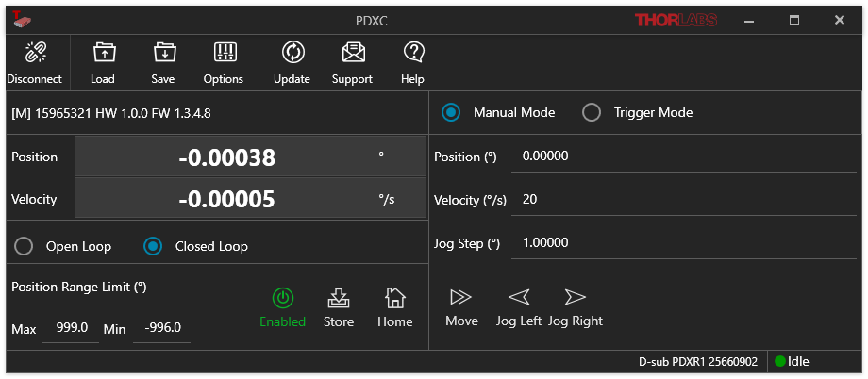Click the Position (°) input field

click(684, 157)
